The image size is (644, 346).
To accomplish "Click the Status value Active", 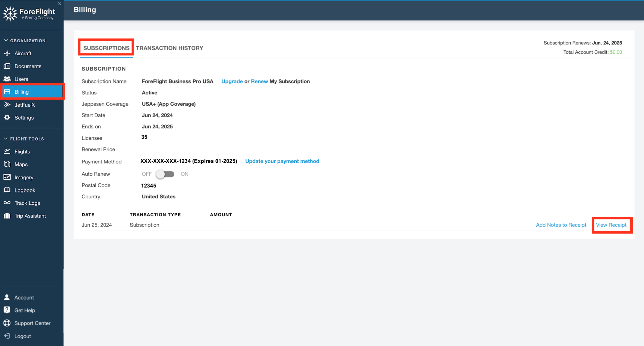I will tap(149, 93).
